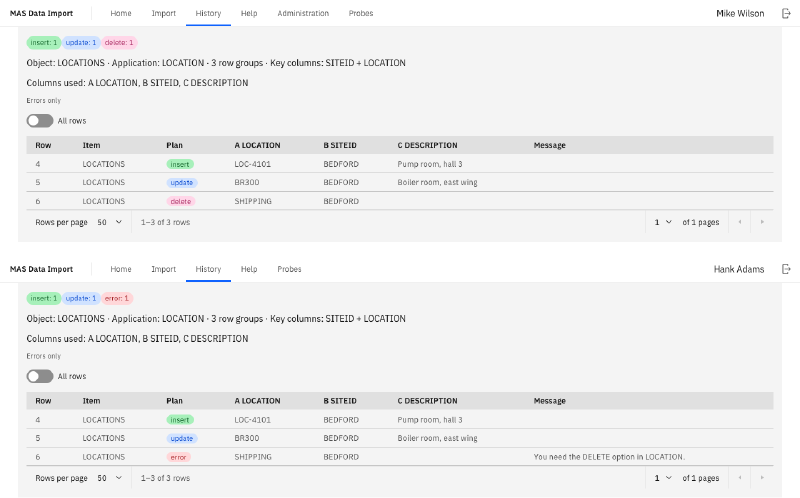The width and height of the screenshot is (800, 498).
Task: Click the delete plan badge in row 6
Action: 181,201
